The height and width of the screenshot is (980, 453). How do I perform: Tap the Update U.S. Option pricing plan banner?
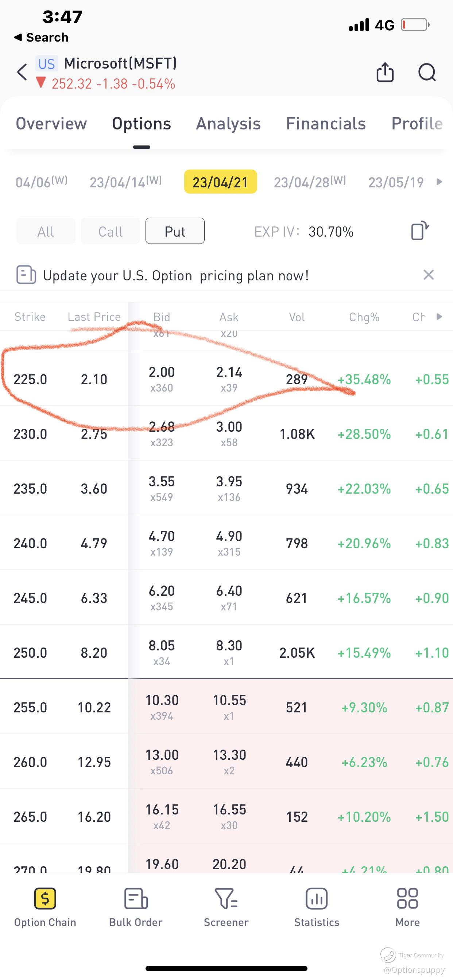click(x=175, y=275)
